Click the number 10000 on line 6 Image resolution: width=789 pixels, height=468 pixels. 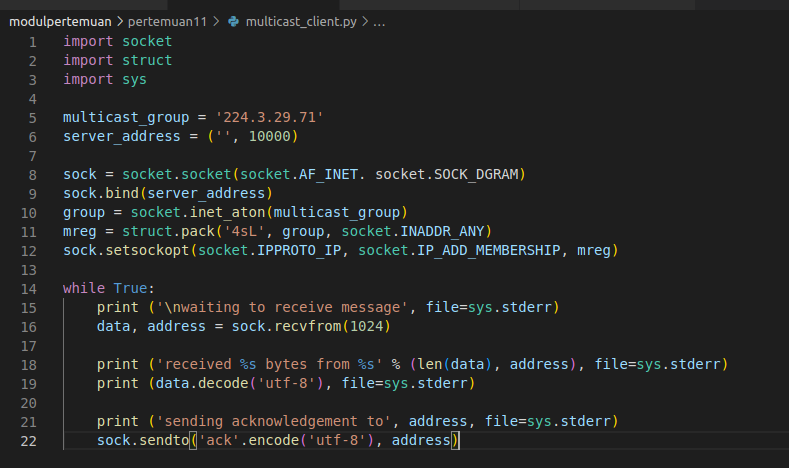coord(270,136)
